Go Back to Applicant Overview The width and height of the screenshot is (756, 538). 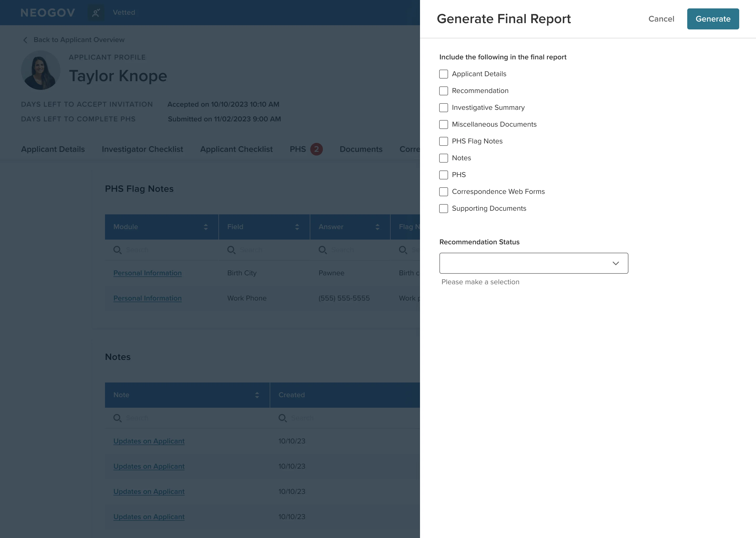pyautogui.click(x=79, y=40)
